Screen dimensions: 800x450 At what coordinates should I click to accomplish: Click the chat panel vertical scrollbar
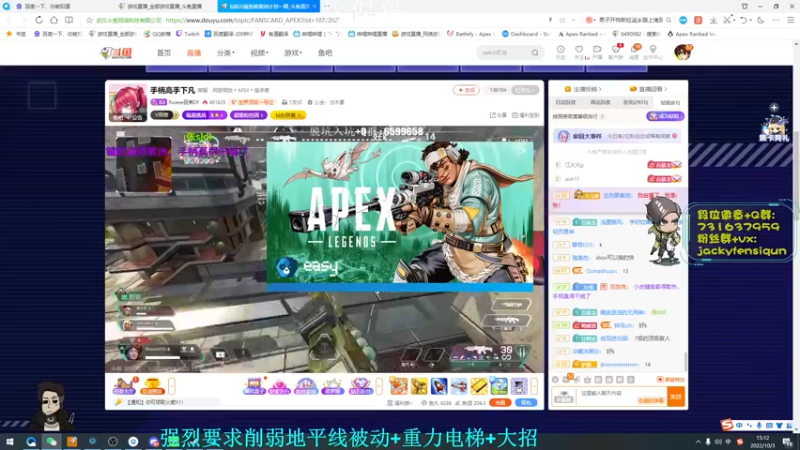coord(685,361)
